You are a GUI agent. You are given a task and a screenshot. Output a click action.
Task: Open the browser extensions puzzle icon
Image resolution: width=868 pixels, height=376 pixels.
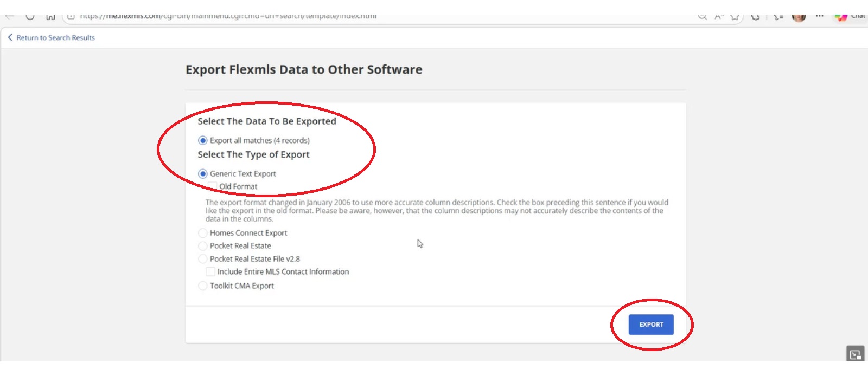tap(755, 16)
